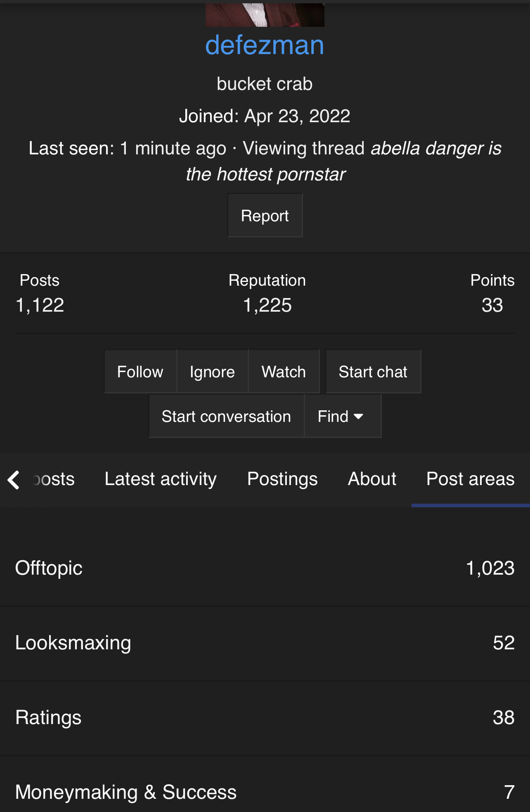Click the Report button

tap(265, 215)
